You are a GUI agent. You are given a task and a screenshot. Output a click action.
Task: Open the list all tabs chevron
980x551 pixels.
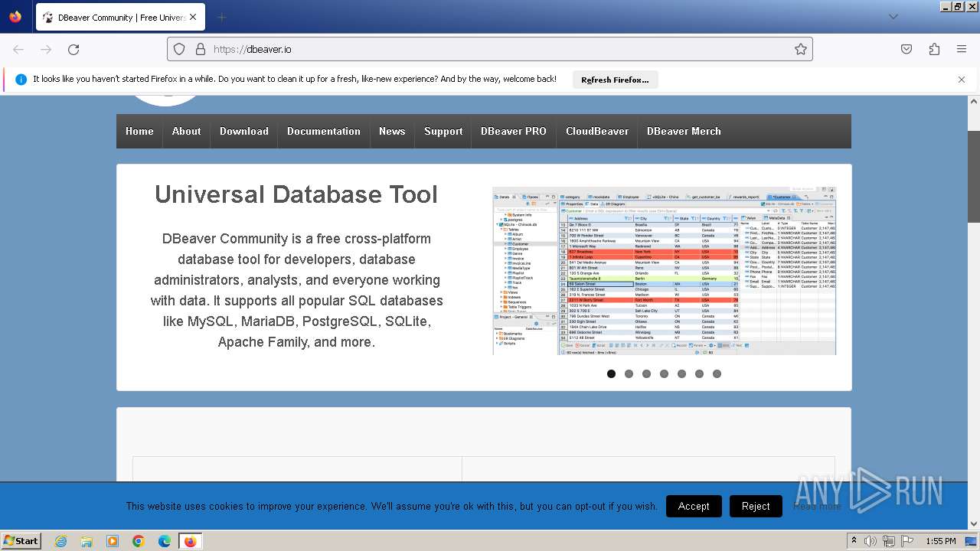(893, 17)
